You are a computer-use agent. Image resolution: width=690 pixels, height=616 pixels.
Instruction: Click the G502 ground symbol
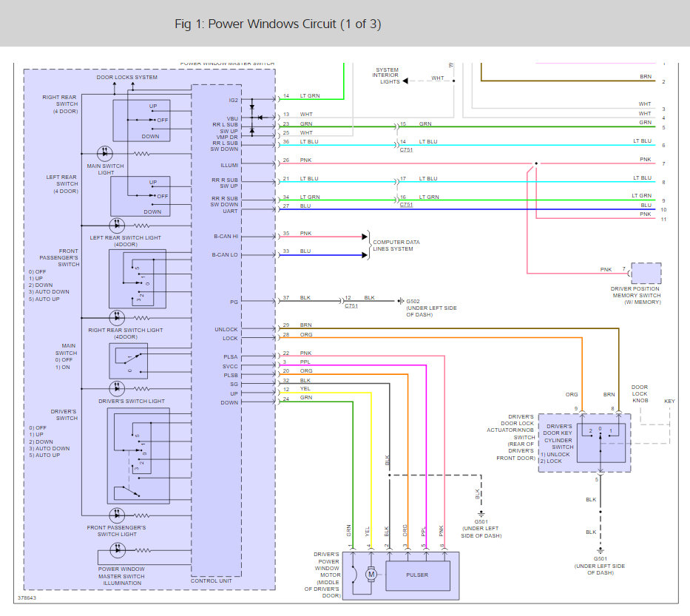(400, 301)
